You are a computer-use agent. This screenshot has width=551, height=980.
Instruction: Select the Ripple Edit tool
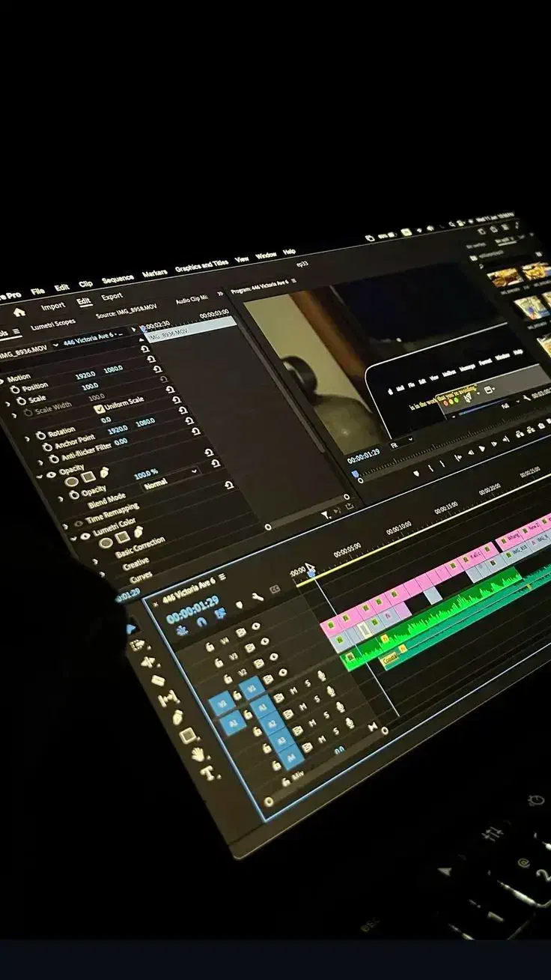click(147, 662)
